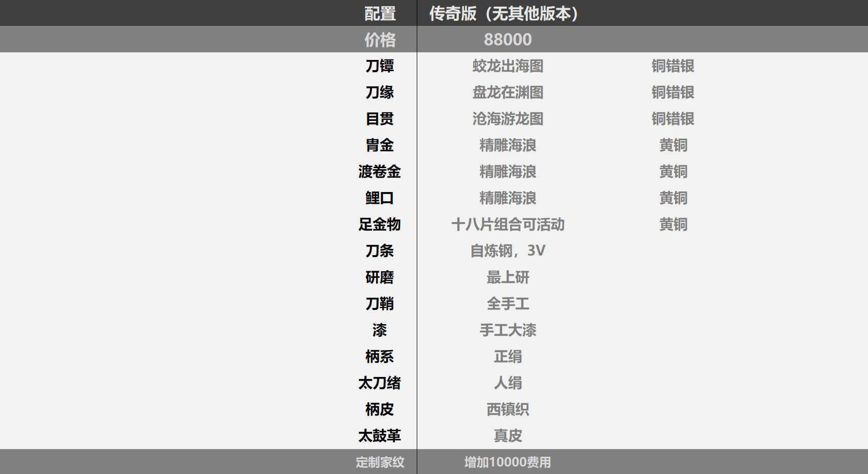Click the 刀条 row label

pos(380,251)
